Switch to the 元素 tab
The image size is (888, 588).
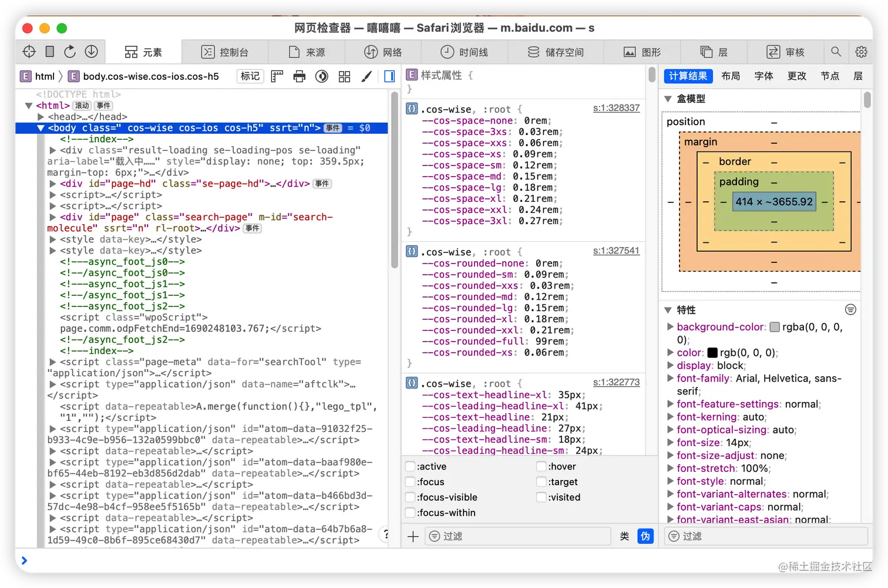[x=143, y=52]
